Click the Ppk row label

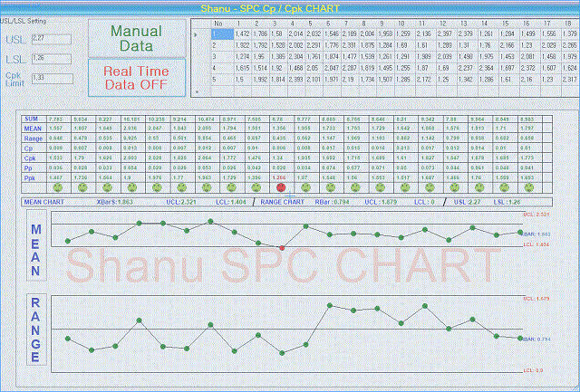pos(30,178)
